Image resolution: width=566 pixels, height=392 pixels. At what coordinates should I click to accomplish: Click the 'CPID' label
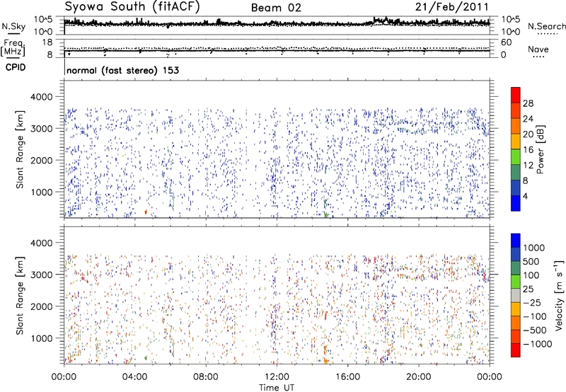pos(15,67)
